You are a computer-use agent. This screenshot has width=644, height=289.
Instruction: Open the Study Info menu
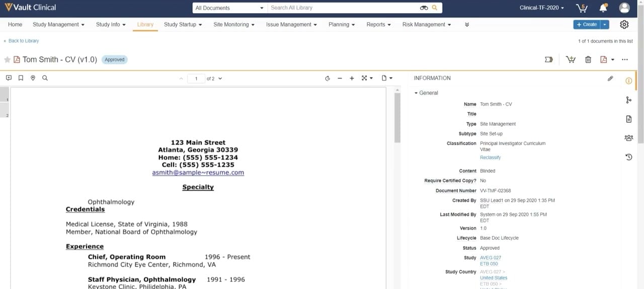111,24
